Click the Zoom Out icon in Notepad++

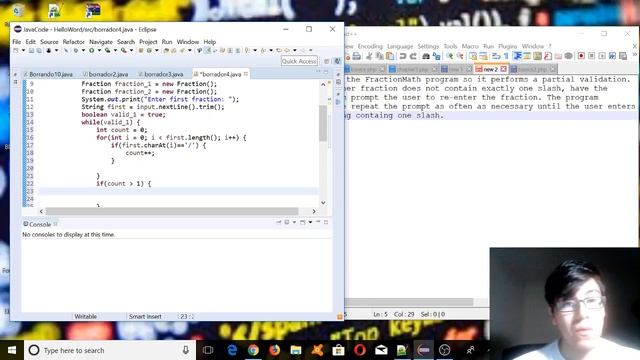click(460, 56)
